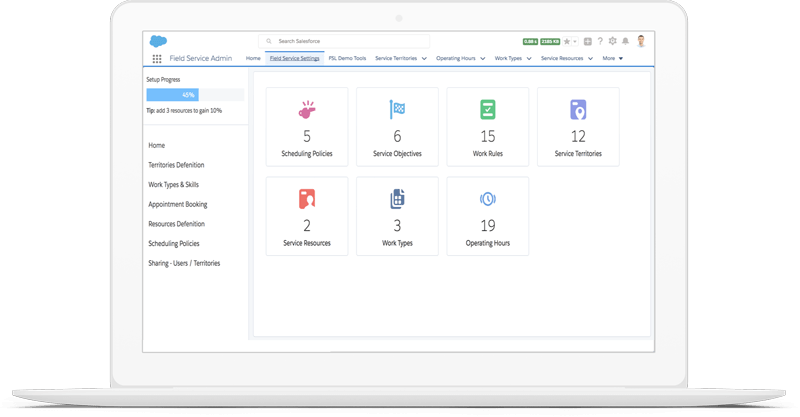Click the Service Resources person icon
Viewport: 800px width, 417px height.
tap(307, 199)
